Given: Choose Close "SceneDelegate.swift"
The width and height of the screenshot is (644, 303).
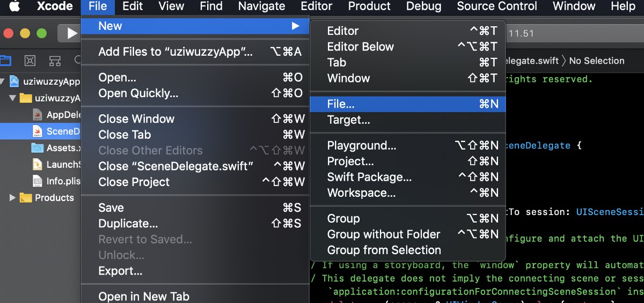Looking at the screenshot, I should pos(195,166).
